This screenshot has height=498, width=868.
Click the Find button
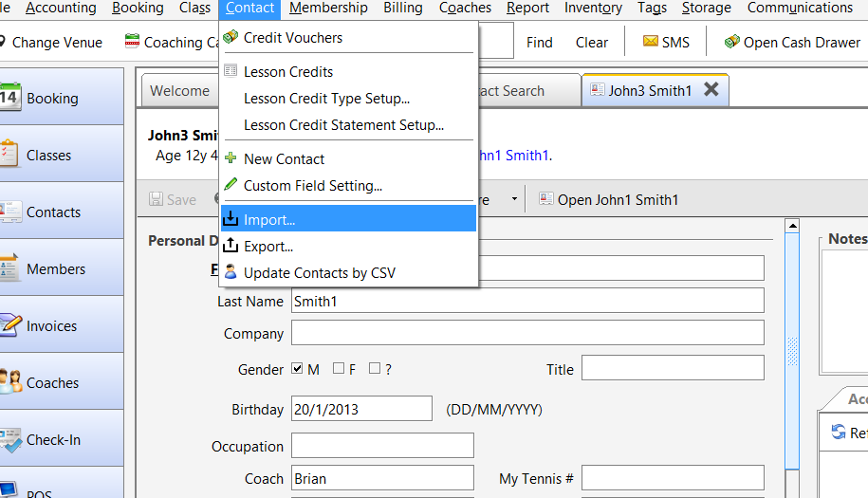[539, 42]
